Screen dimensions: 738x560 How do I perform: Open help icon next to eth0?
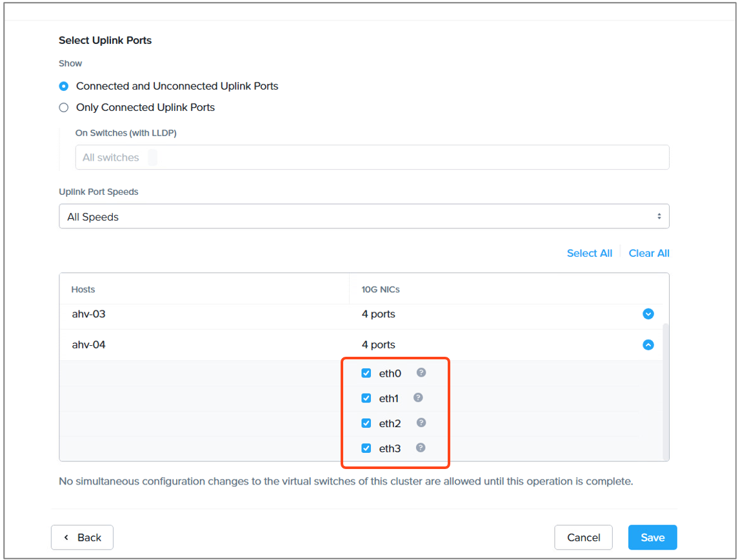pyautogui.click(x=421, y=373)
